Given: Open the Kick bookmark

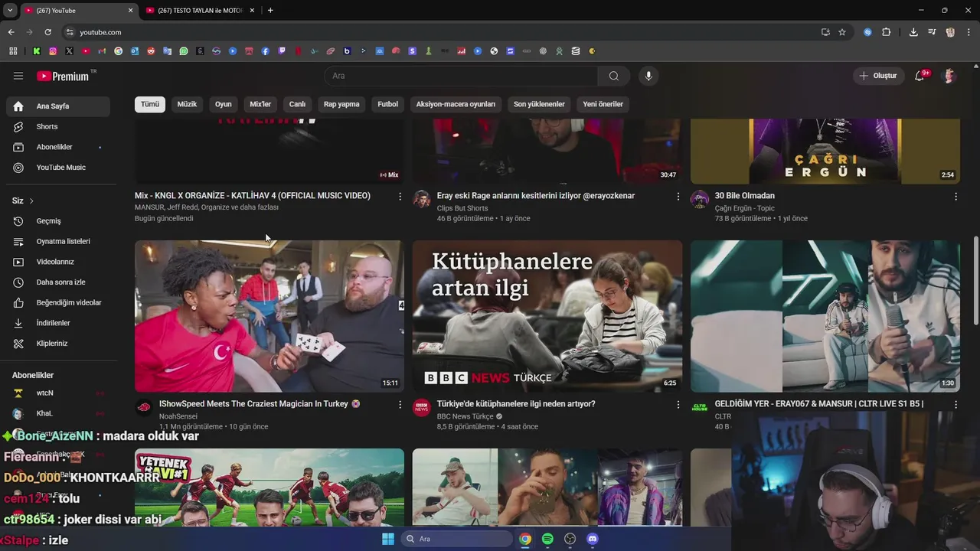Looking at the screenshot, I should coord(37,51).
